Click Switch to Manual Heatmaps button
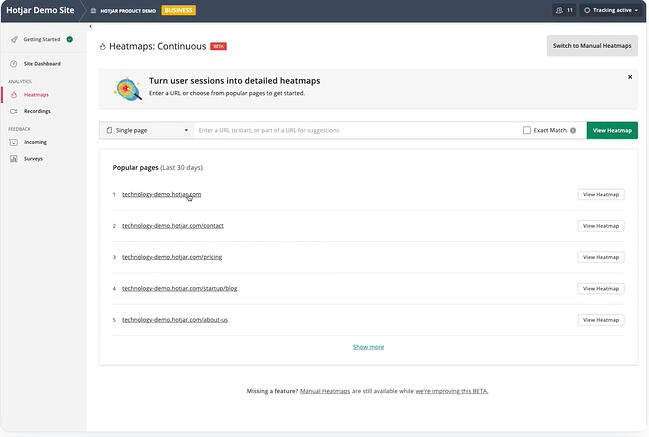The width and height of the screenshot is (649, 437). coord(592,46)
